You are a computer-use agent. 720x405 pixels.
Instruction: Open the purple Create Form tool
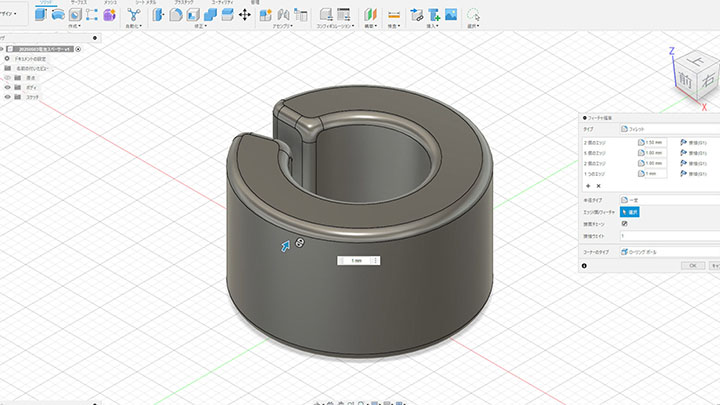pos(109,15)
